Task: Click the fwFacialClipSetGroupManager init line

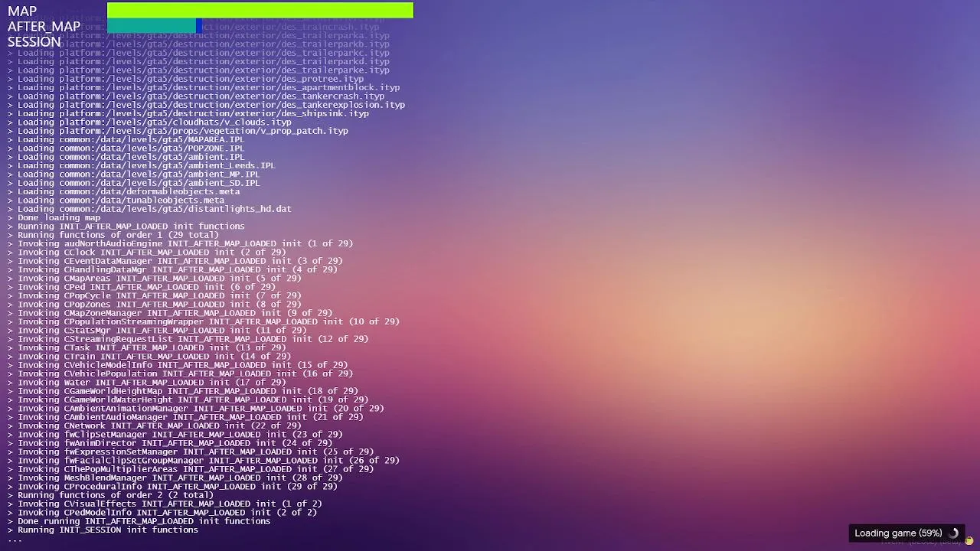Action: pos(204,461)
